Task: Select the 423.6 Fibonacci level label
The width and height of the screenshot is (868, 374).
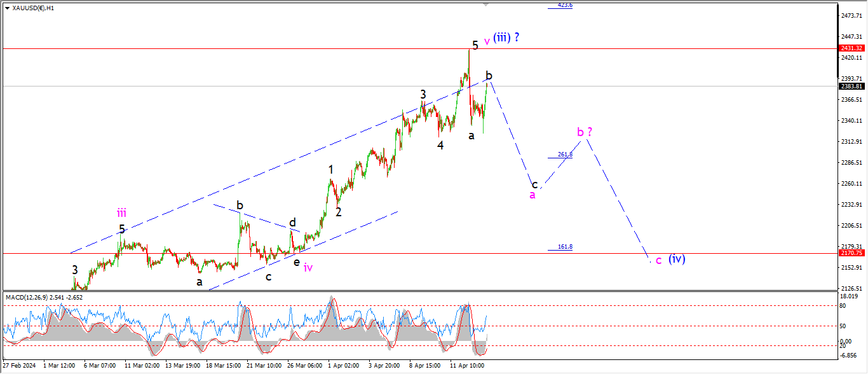Action: coord(565,5)
